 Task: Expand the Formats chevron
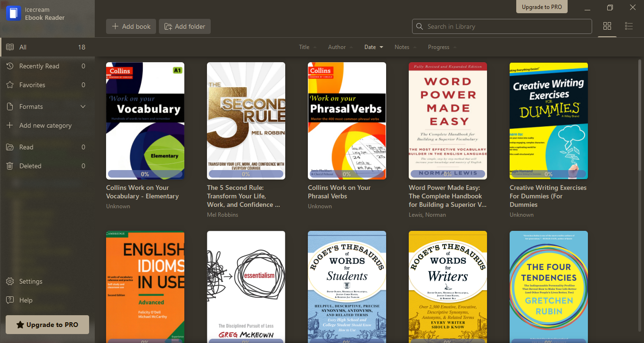83,106
